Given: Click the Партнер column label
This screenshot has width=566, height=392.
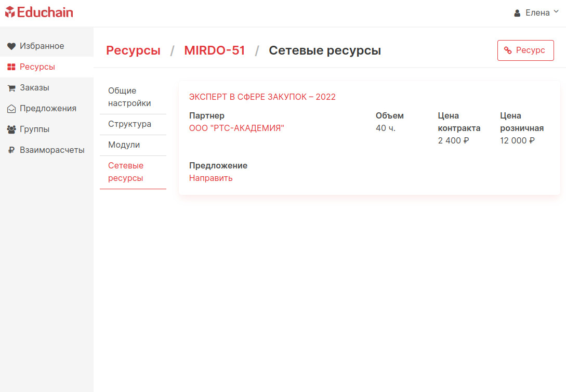Looking at the screenshot, I should pyautogui.click(x=207, y=116).
